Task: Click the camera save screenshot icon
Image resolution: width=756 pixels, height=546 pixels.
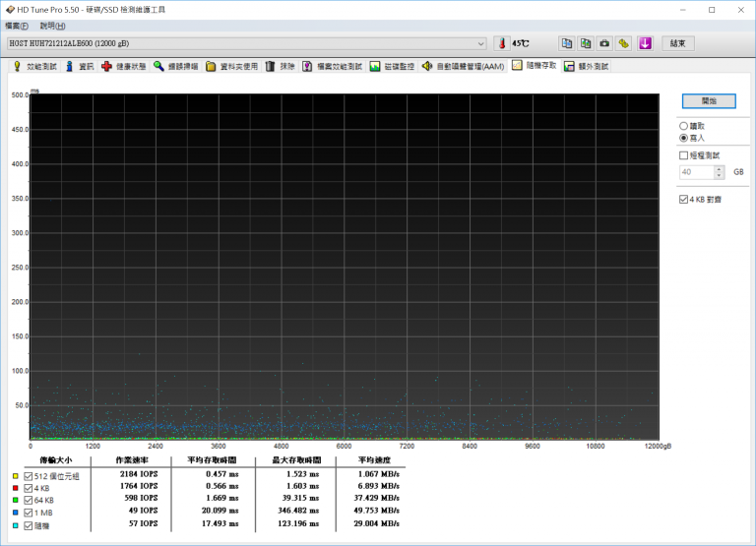Action: (x=604, y=43)
